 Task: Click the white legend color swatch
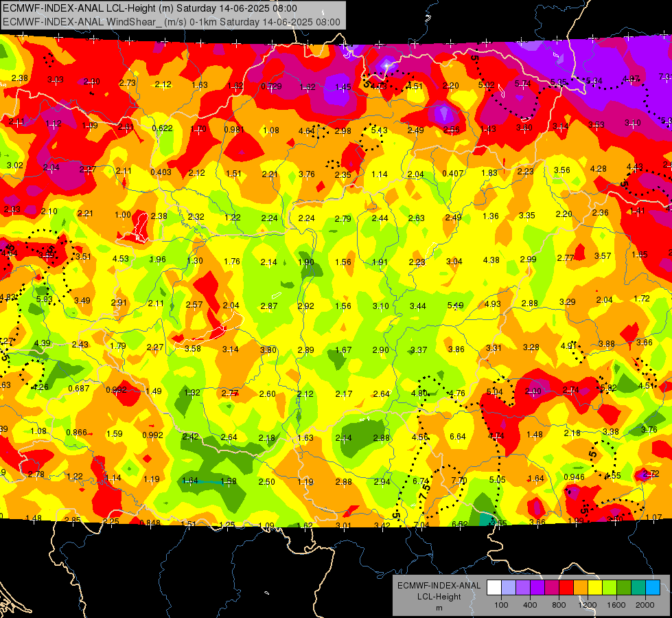[x=494, y=588]
